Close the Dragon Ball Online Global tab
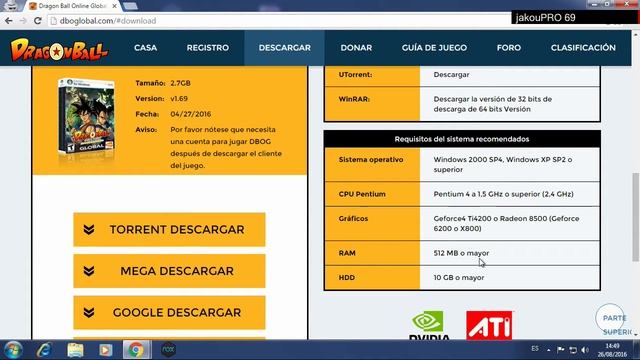The width and height of the screenshot is (640, 360). [115, 6]
